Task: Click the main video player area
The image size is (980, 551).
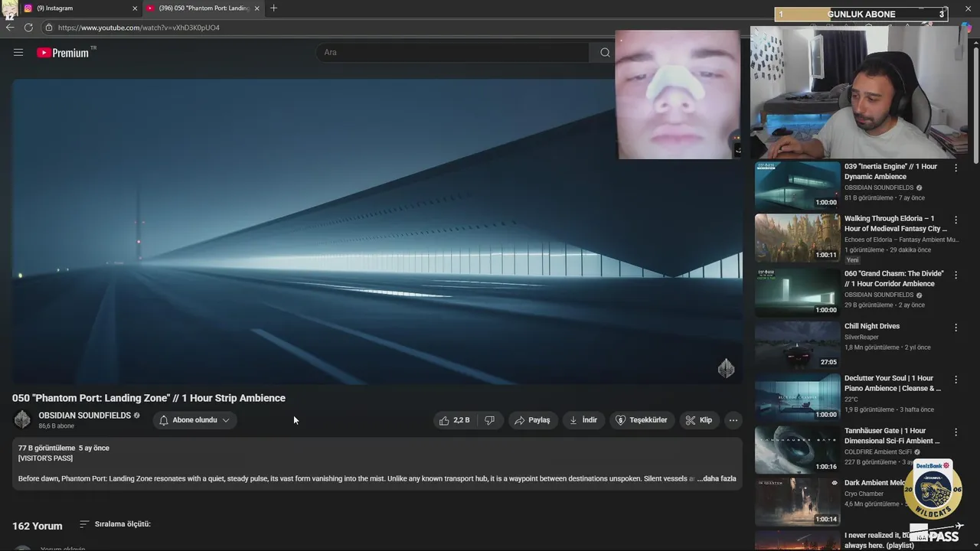Action: tap(377, 231)
